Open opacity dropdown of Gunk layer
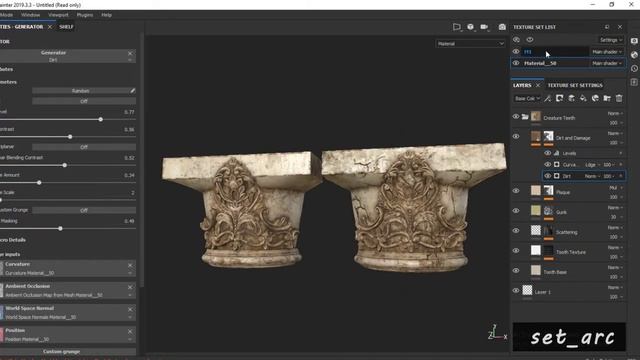Viewport: 640px width, 360px height. tap(616, 217)
